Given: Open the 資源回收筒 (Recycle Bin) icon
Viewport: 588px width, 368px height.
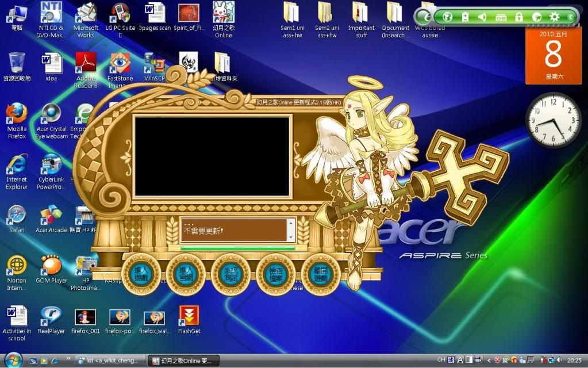Looking at the screenshot, I should coord(17,67).
